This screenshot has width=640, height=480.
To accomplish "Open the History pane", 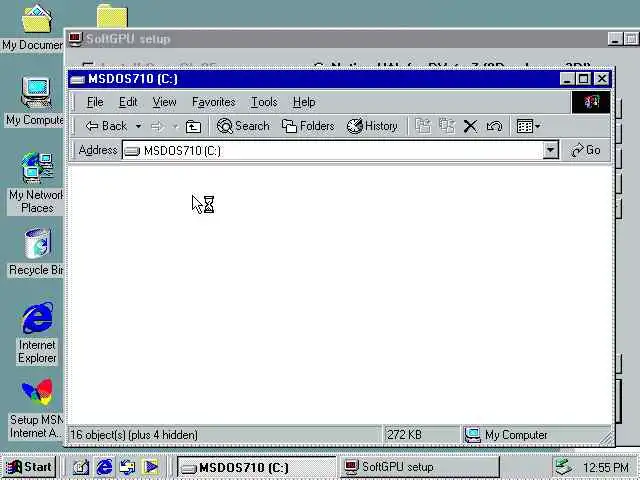I will (372, 126).
